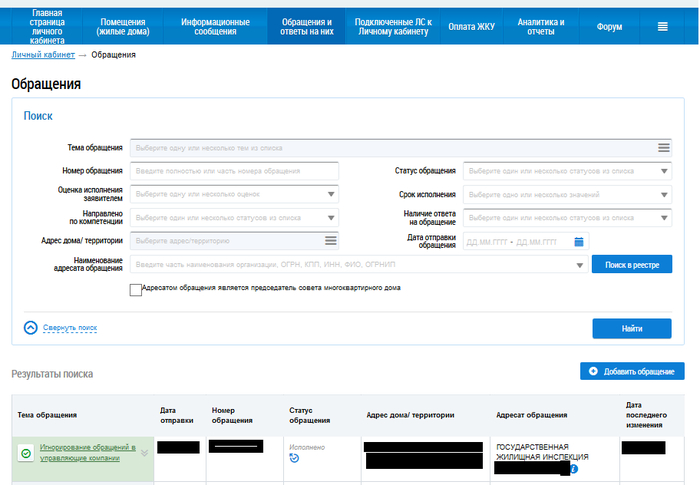Click Личный кабинет breadcrumb link
The height and width of the screenshot is (485, 700).
(x=43, y=55)
